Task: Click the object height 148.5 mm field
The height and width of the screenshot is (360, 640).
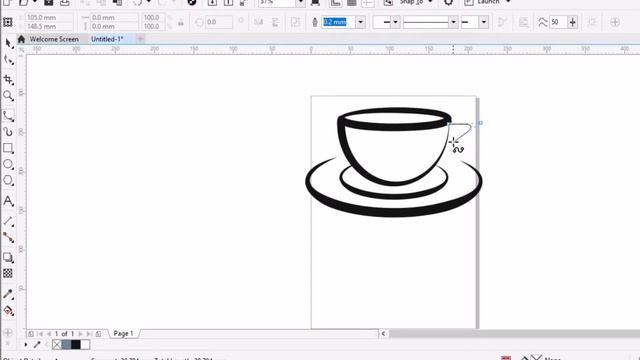Action: (49, 27)
